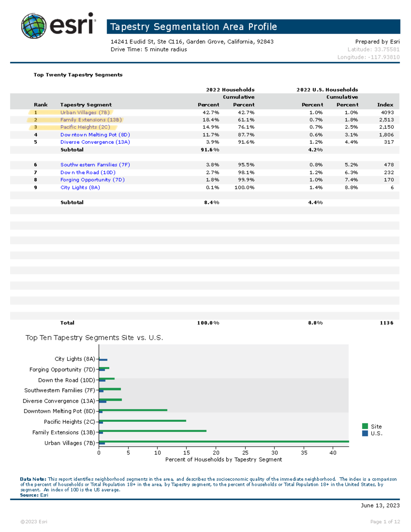Screen dimensions: 411x532
Task: Open the Urban Villages (7B) link
Action: pos(85,112)
